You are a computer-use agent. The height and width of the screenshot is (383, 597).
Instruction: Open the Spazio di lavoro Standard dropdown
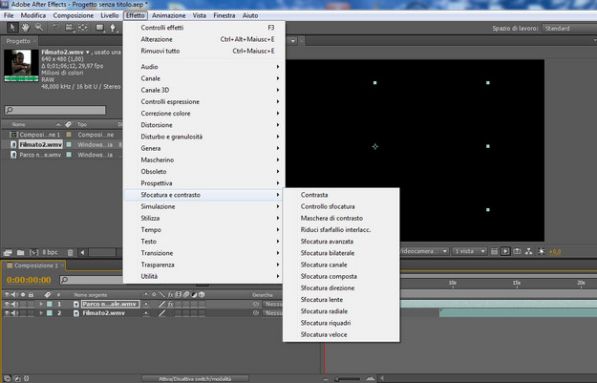click(570, 29)
